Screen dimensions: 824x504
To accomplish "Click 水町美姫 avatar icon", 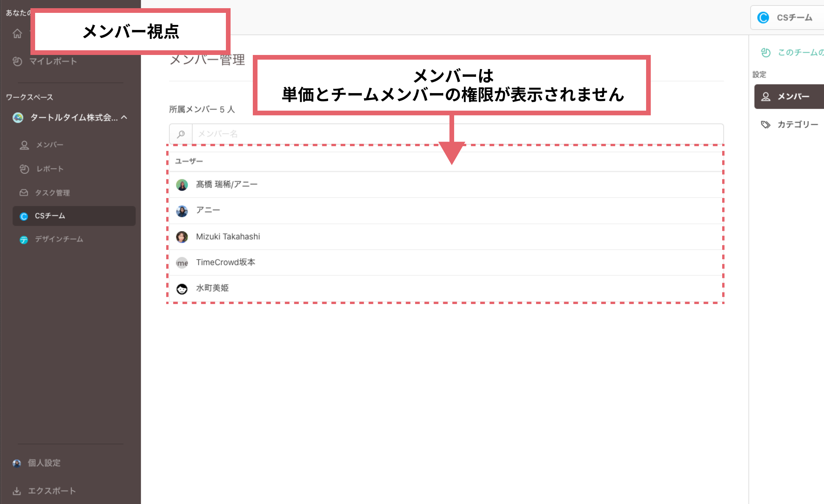I will pyautogui.click(x=182, y=288).
